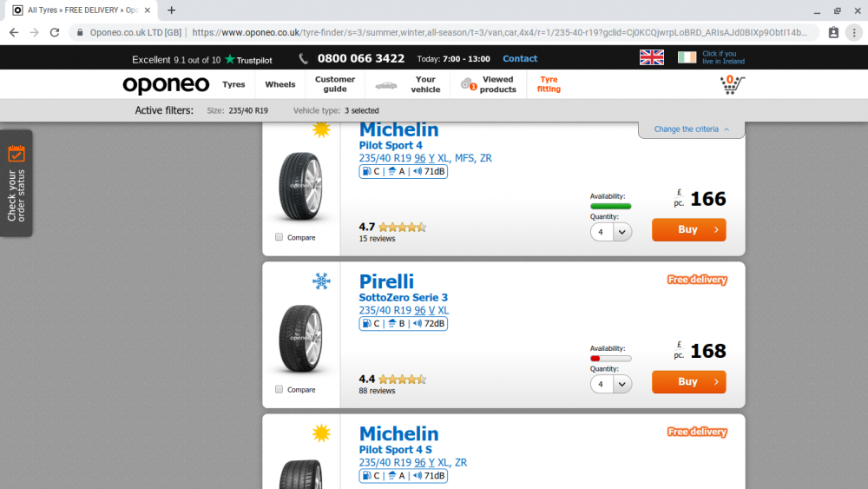Click red availability bar for Pirelli SottoZero
Viewport: 868px width, 489px height.
tap(610, 359)
